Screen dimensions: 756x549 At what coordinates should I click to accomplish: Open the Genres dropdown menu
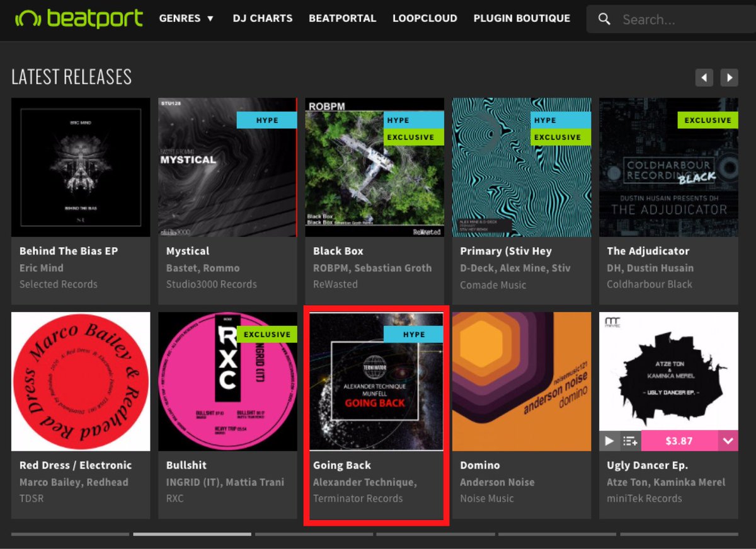click(x=186, y=18)
